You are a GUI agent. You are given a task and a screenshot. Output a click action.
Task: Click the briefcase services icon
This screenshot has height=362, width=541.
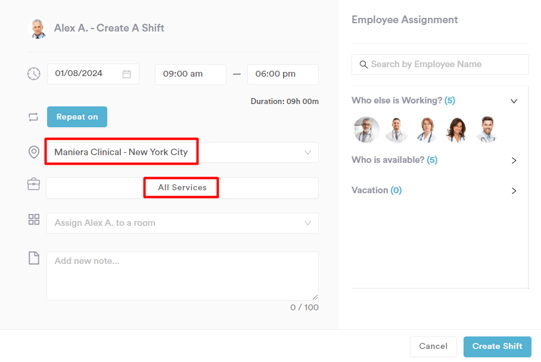pos(33,184)
